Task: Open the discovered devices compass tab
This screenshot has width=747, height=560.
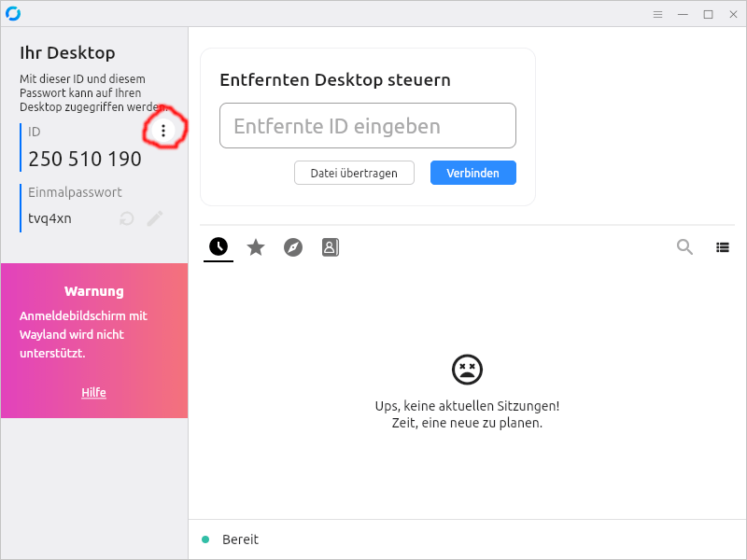Action: [x=293, y=247]
